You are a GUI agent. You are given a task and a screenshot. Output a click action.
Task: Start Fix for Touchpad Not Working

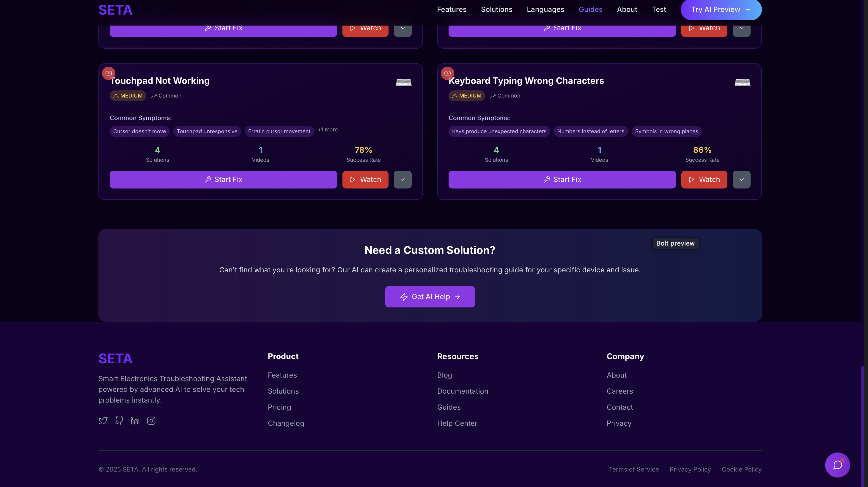point(223,180)
